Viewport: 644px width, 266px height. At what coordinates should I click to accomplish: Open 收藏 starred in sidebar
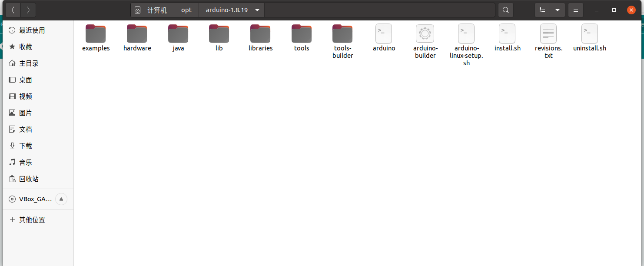(x=38, y=47)
